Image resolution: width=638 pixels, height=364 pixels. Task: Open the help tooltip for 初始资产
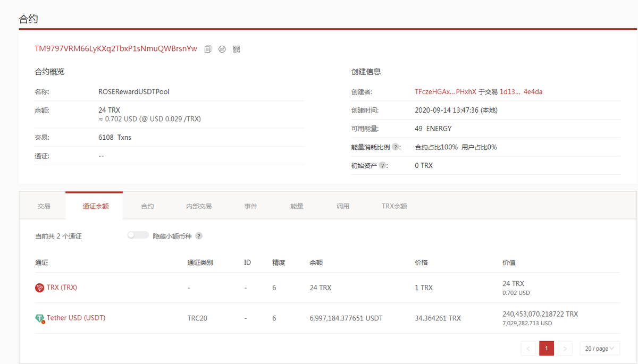pos(383,166)
